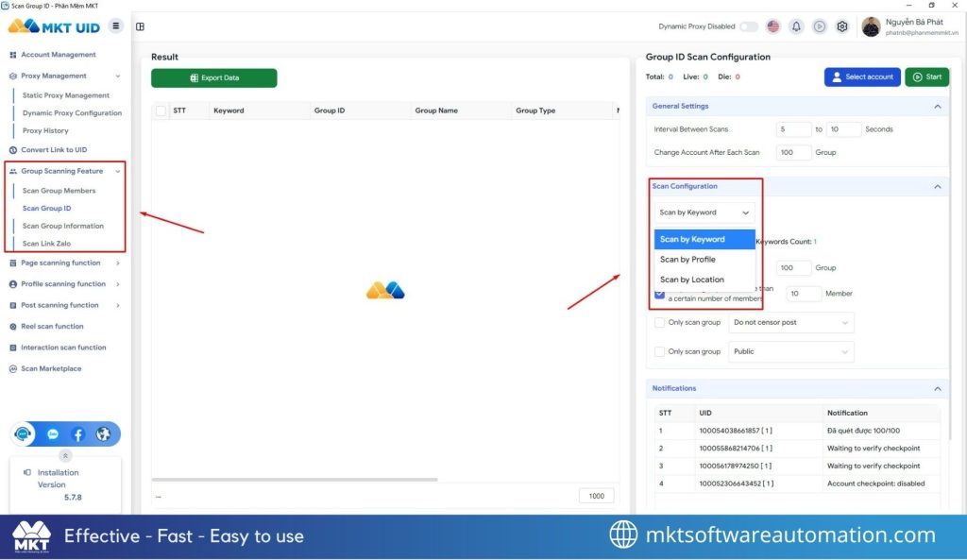967x560 pixels.
Task: Tick the select-all checkbox in the Result table header
Action: coord(161,110)
